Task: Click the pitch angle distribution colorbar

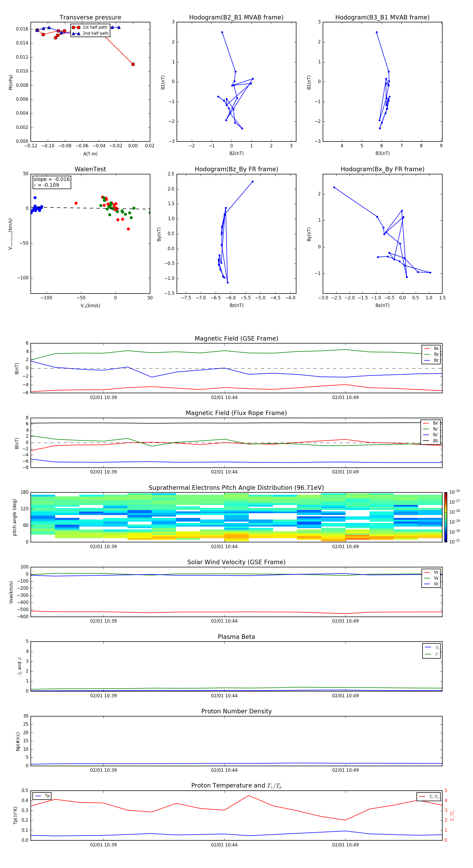Action: click(446, 517)
